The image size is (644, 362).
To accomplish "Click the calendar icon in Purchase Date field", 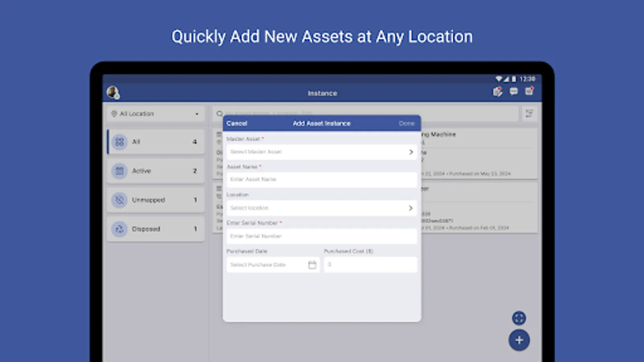I will (312, 265).
